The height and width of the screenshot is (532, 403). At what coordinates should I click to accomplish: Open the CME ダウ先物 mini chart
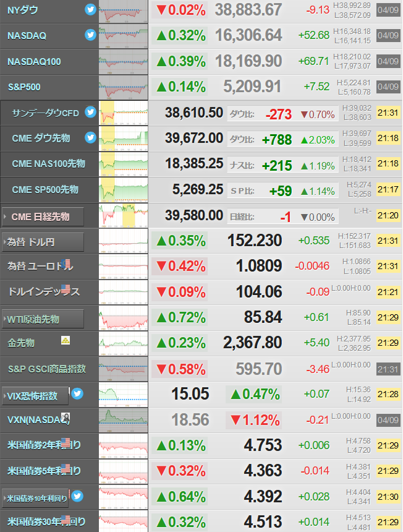[x=124, y=139]
